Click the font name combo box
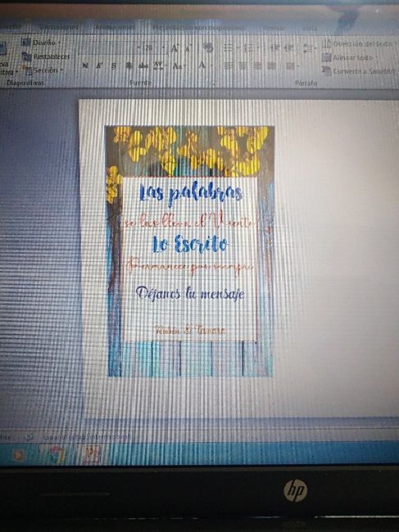399x532 pixels. tap(108, 47)
